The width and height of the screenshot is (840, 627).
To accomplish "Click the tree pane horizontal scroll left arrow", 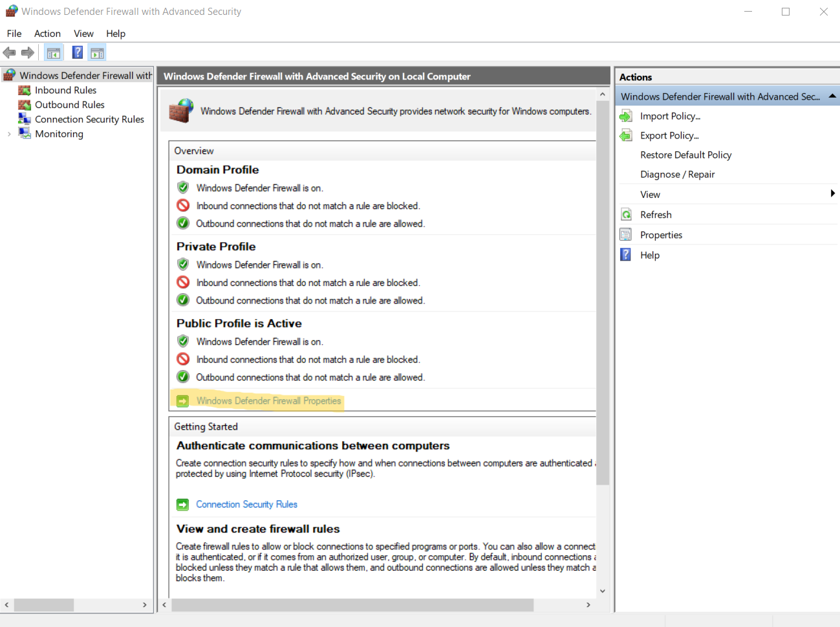I will coord(7,605).
